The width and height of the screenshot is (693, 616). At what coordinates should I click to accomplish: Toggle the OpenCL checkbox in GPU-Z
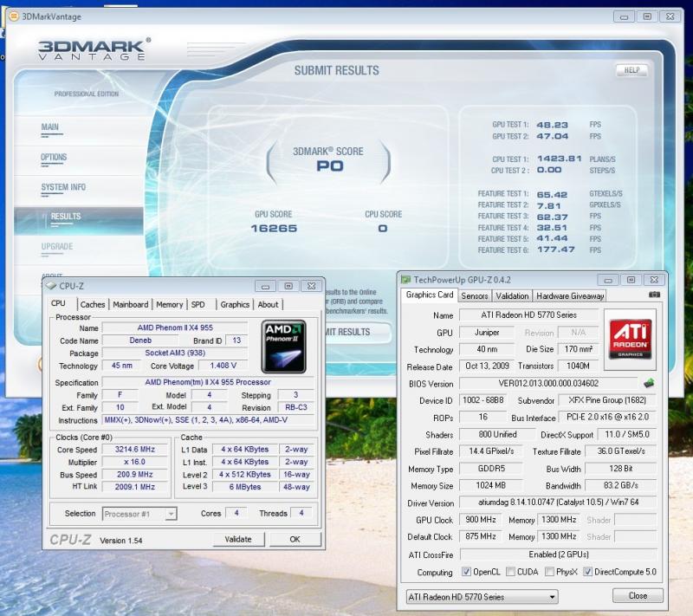point(466,571)
